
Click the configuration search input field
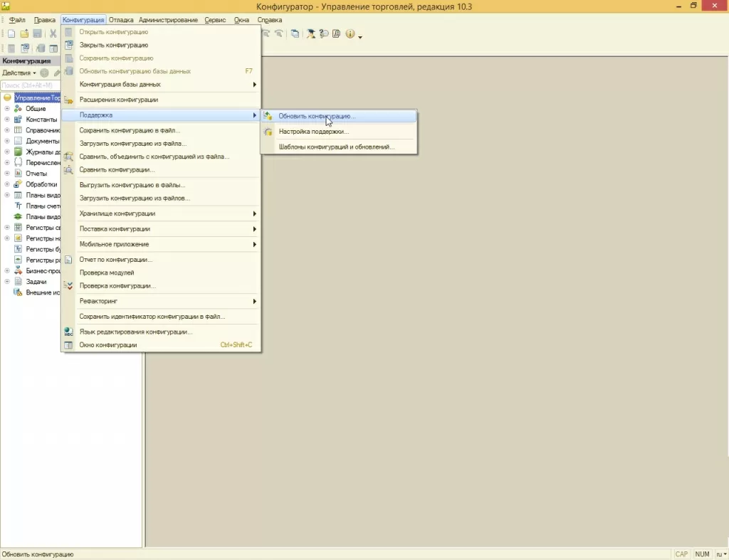click(x=31, y=85)
